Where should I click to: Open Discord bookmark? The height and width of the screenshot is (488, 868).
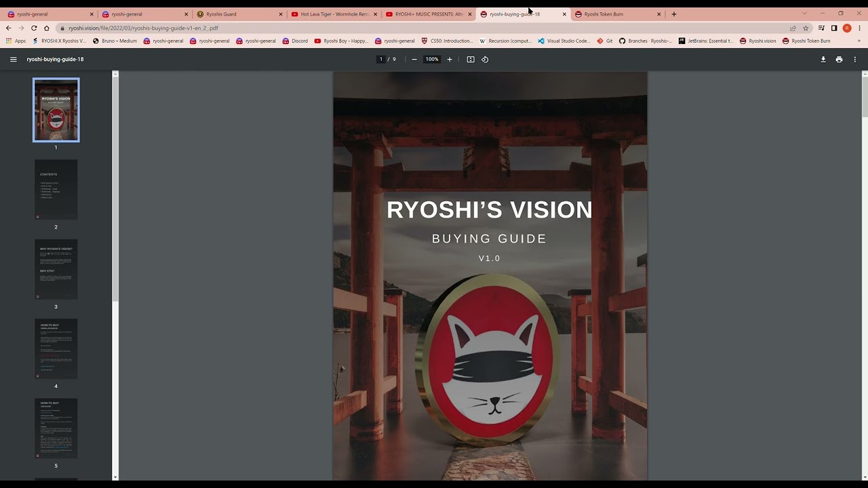point(295,41)
